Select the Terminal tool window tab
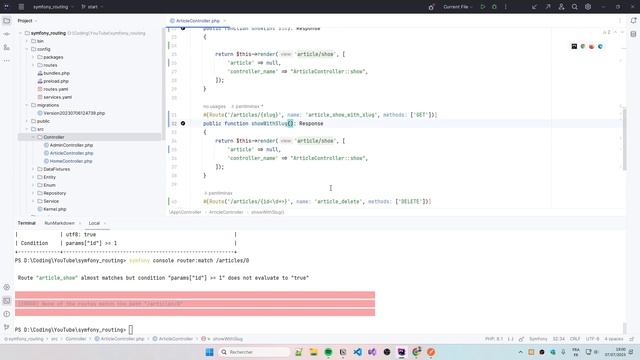640x360 pixels. [27, 223]
